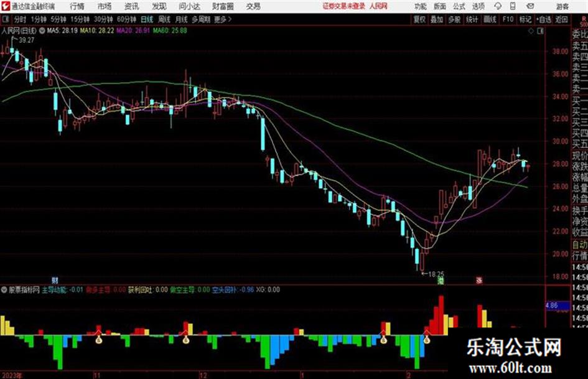Click the 人民网 stock name link in title bar
The image size is (588, 379).
coord(378,6)
